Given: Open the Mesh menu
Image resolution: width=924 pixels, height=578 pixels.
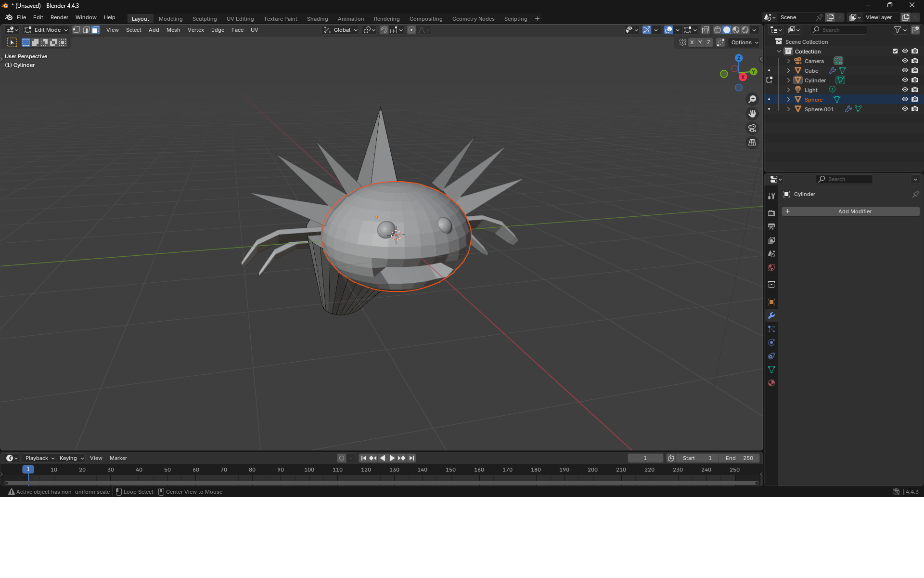Looking at the screenshot, I should click(x=173, y=30).
